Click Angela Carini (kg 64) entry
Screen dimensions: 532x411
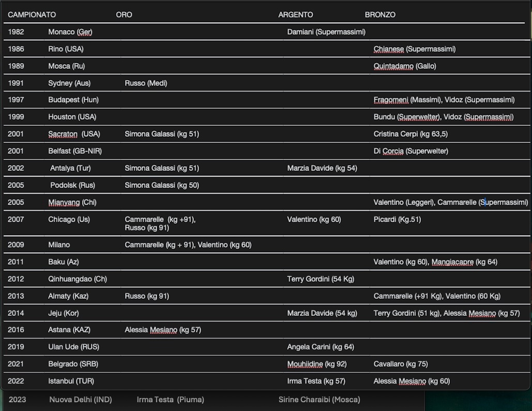click(321, 347)
